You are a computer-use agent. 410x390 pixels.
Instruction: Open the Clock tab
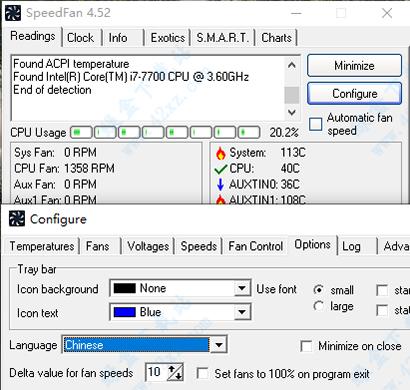(80, 38)
